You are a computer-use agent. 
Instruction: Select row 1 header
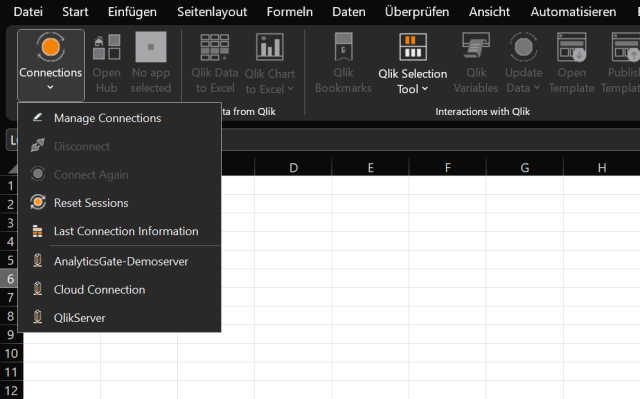tap(9, 186)
